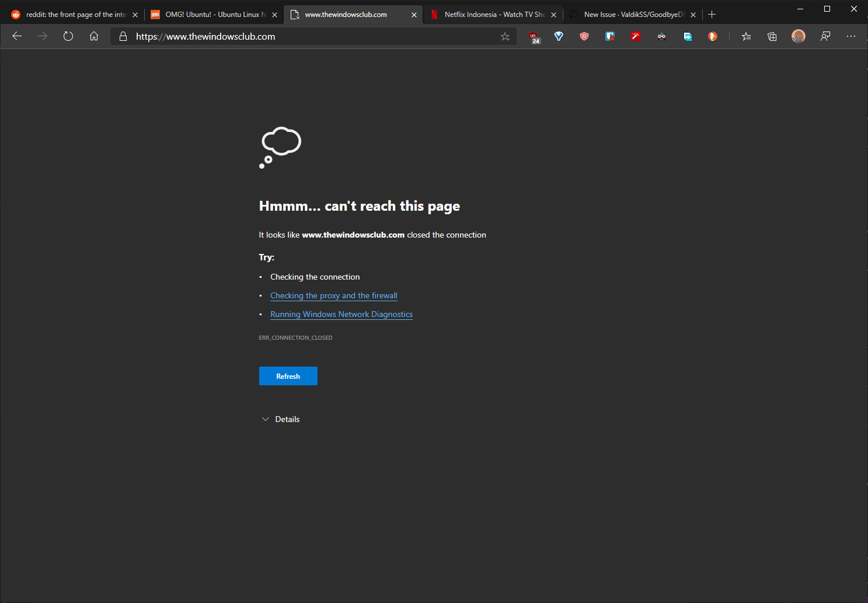Close the thewindowsclub.com tab
Screen dimensions: 868x603
[x=414, y=15]
